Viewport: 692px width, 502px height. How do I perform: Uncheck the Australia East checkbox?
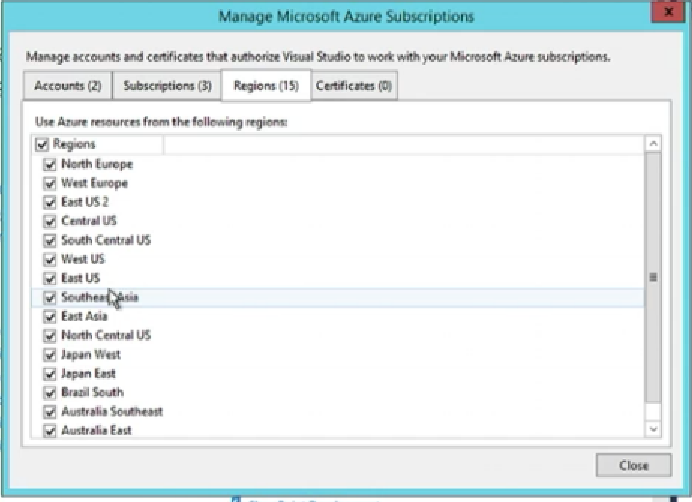(x=49, y=430)
